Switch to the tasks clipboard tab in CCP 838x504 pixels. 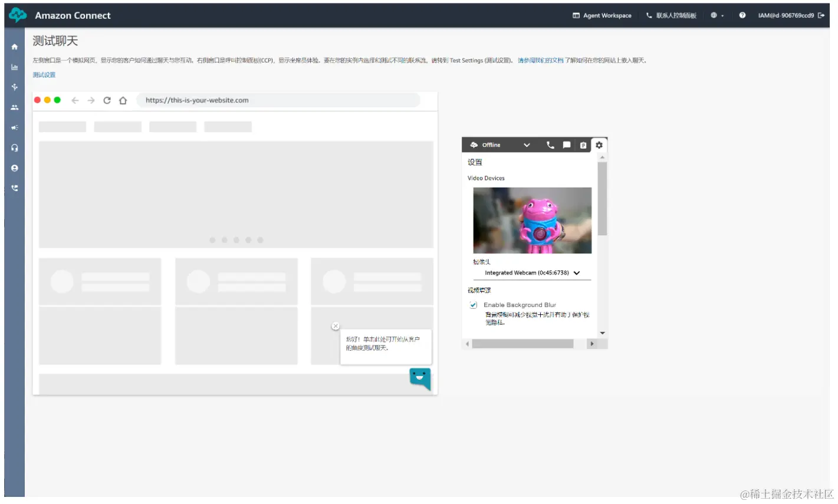[583, 145]
